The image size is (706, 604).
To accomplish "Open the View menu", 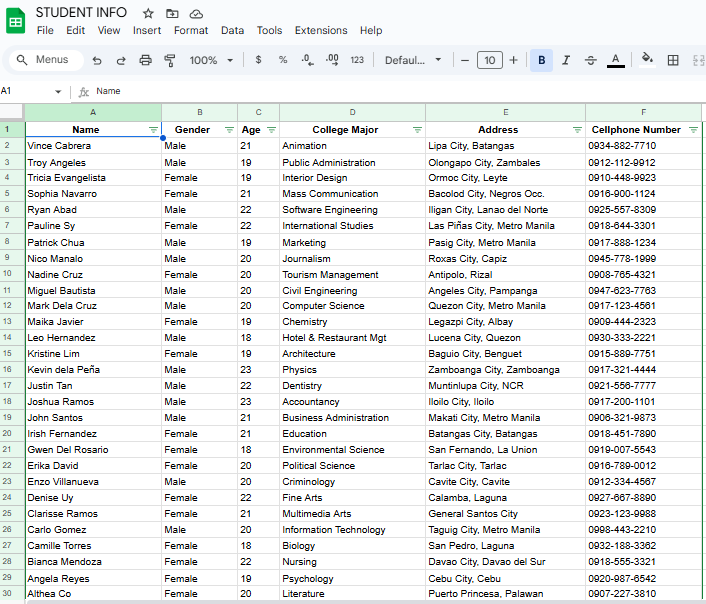I will 109,30.
